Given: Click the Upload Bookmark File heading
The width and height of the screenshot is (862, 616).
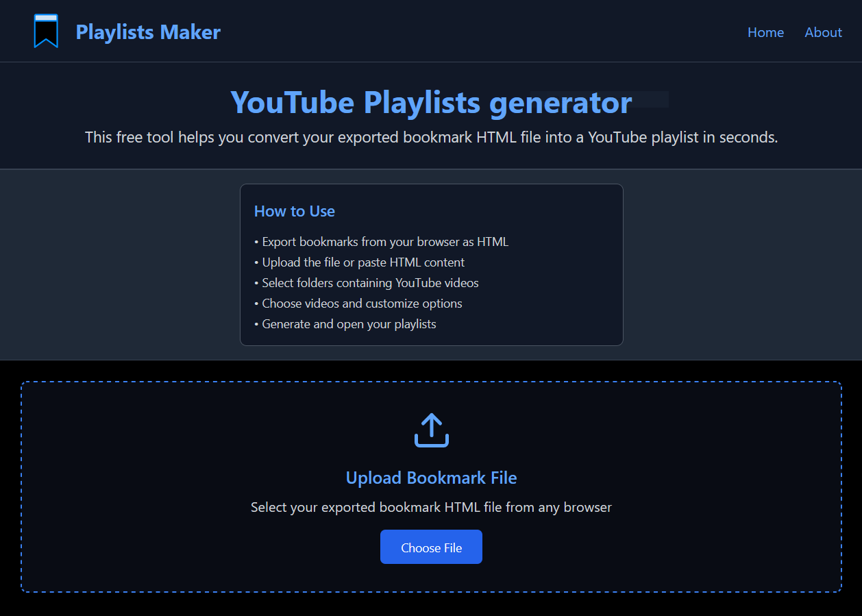Looking at the screenshot, I should [x=431, y=478].
